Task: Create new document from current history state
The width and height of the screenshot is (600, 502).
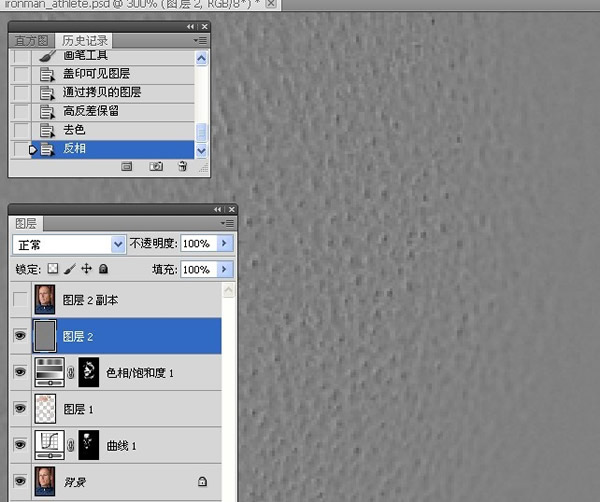Action: tap(127, 166)
